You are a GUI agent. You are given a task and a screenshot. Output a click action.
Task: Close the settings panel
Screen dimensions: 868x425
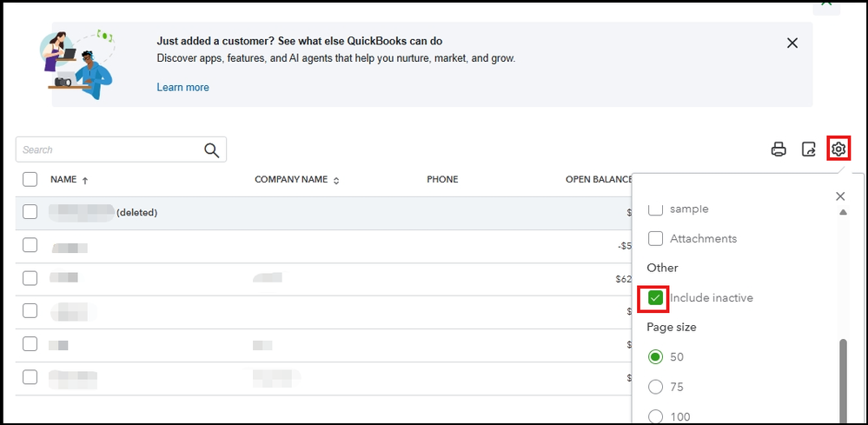click(x=839, y=196)
